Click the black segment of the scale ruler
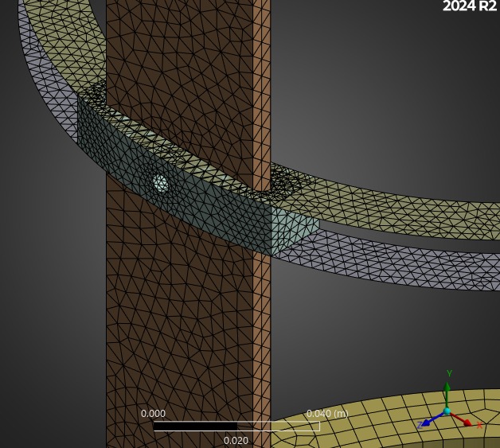This screenshot has height=448, width=500. point(194,427)
